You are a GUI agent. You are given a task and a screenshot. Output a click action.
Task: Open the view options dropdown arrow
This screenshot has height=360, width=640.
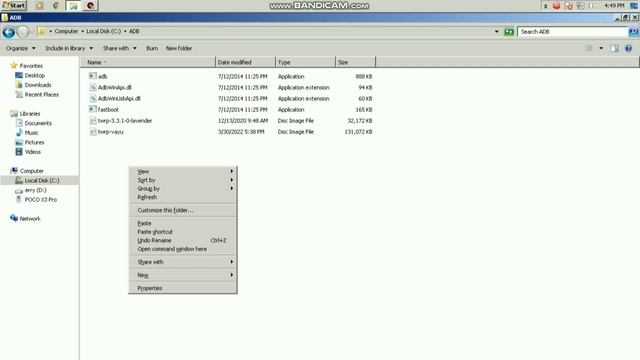[x=601, y=48]
